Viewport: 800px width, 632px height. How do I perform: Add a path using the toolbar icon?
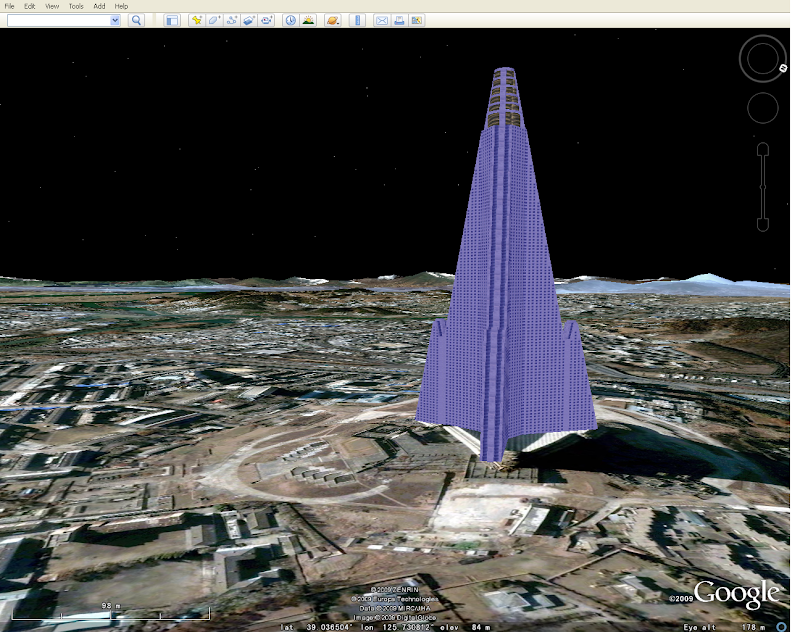[232, 20]
